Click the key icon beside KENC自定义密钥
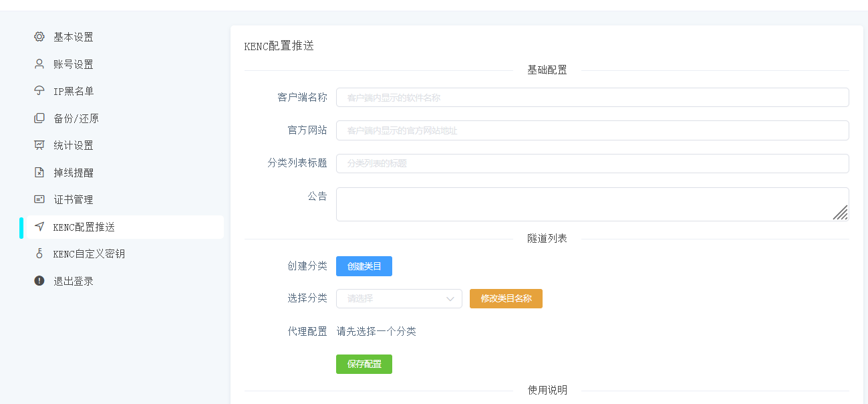This screenshot has width=868, height=404. tap(39, 254)
